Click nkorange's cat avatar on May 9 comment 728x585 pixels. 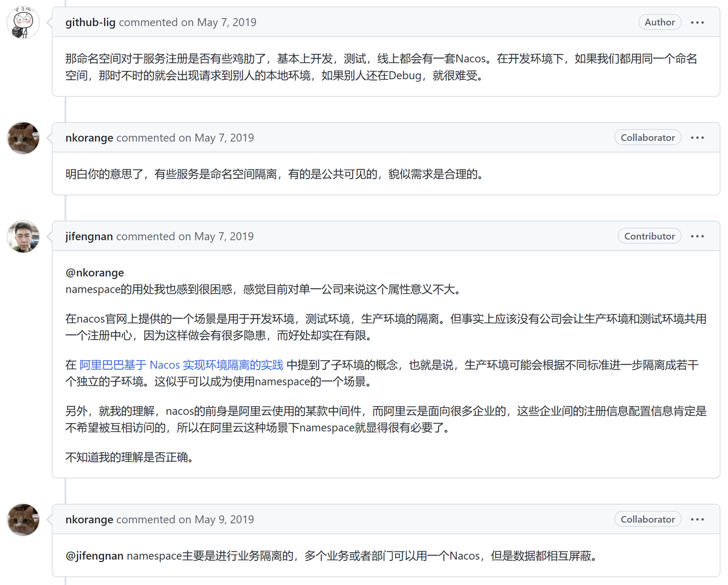click(x=23, y=519)
